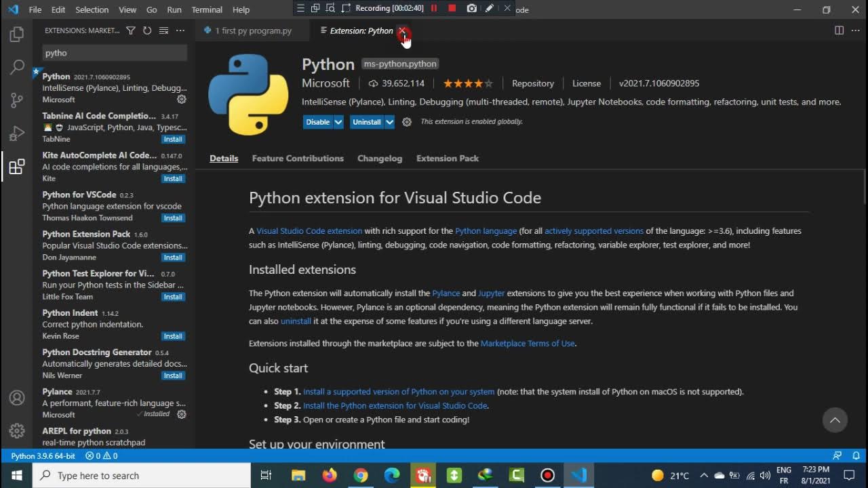This screenshot has width=868, height=488.
Task: Select Python 3.9.6 64-bit interpreter in status bar
Action: tap(43, 456)
